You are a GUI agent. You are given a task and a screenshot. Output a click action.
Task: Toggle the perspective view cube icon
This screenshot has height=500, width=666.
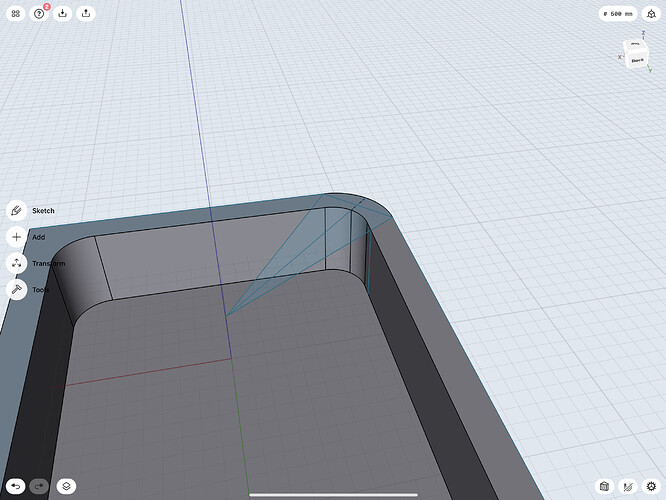pos(651,14)
